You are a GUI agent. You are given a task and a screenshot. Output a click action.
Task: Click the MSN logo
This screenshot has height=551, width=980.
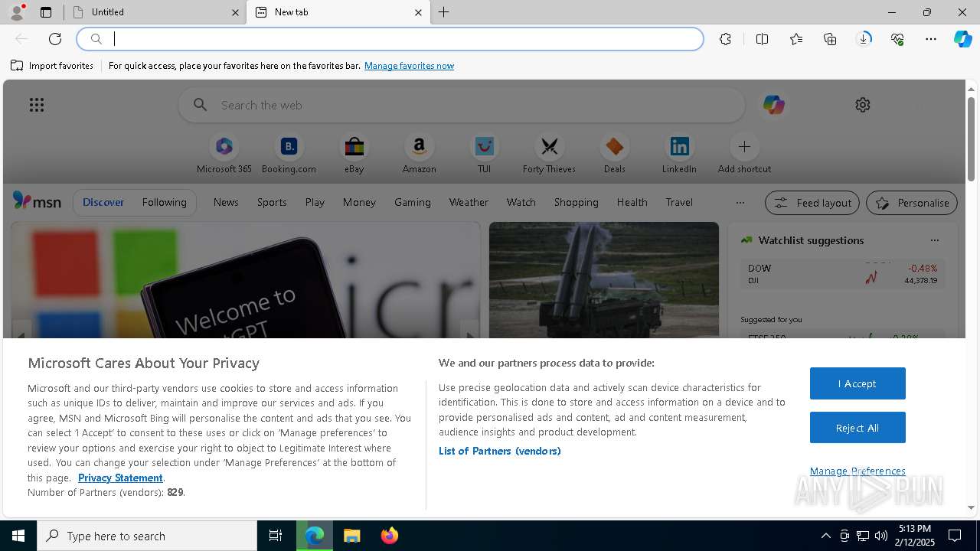tap(37, 201)
